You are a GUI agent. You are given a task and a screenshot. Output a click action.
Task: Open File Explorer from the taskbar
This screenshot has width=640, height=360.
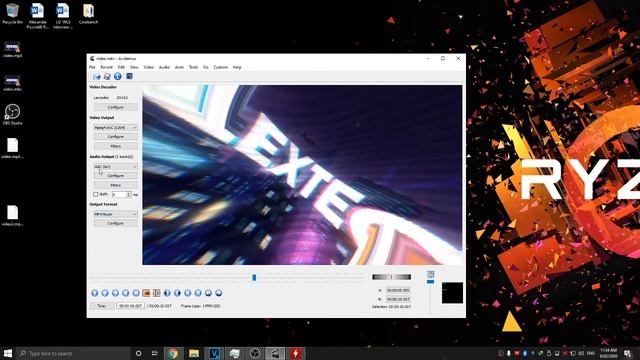pyautogui.click(x=193, y=353)
